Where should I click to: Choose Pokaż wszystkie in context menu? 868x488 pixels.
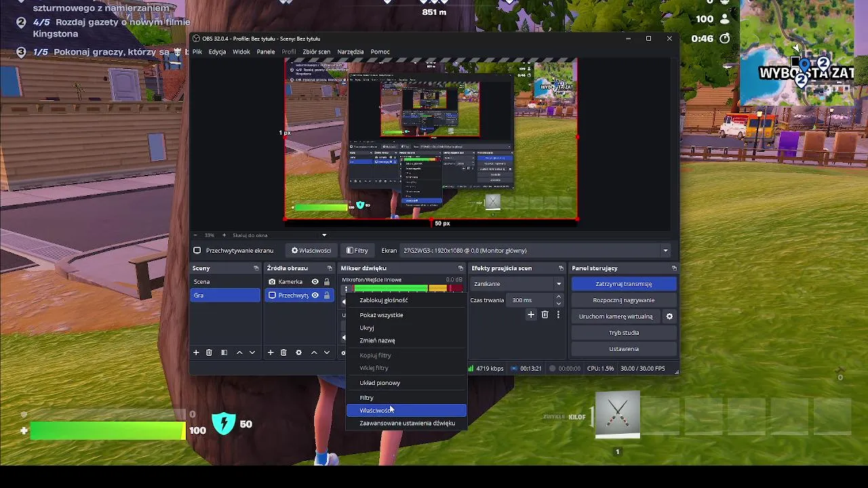click(x=406, y=315)
